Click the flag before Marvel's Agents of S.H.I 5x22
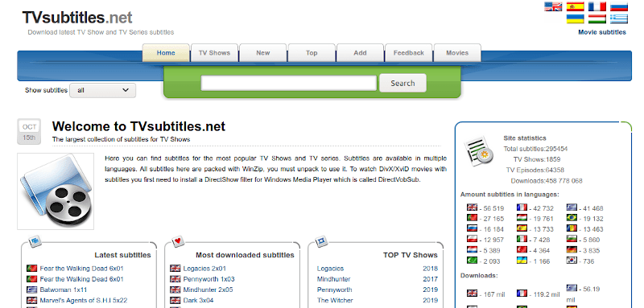Image resolution: width=644 pixels, height=308 pixels. (x=31, y=300)
